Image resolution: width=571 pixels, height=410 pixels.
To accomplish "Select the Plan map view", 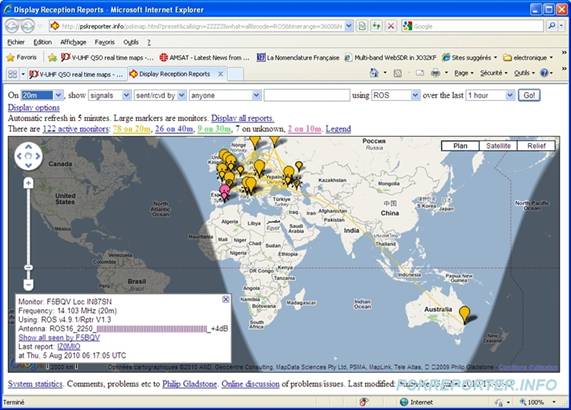I will (x=460, y=146).
